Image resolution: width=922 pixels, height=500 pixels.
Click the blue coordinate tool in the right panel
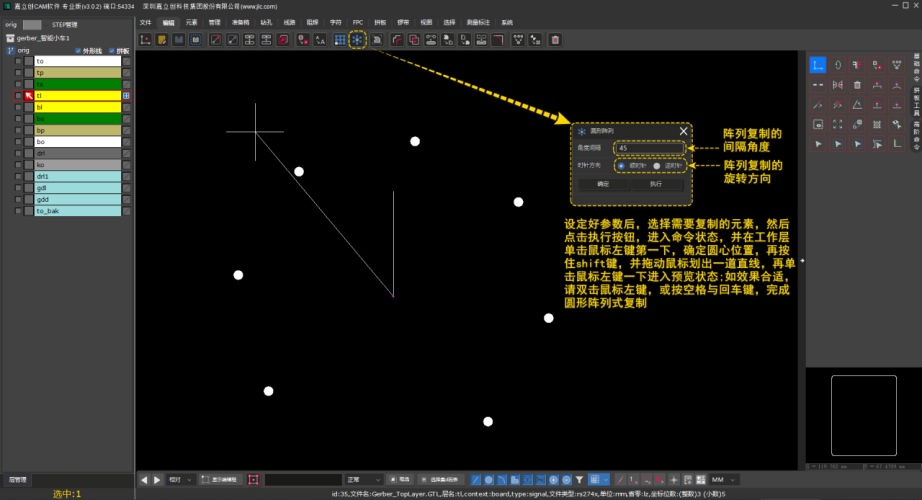(x=818, y=65)
